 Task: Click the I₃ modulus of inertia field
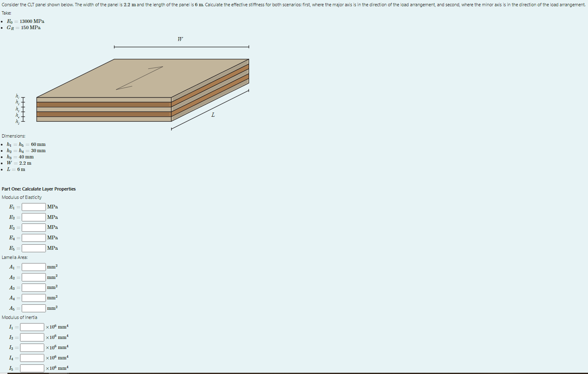[x=31, y=347]
